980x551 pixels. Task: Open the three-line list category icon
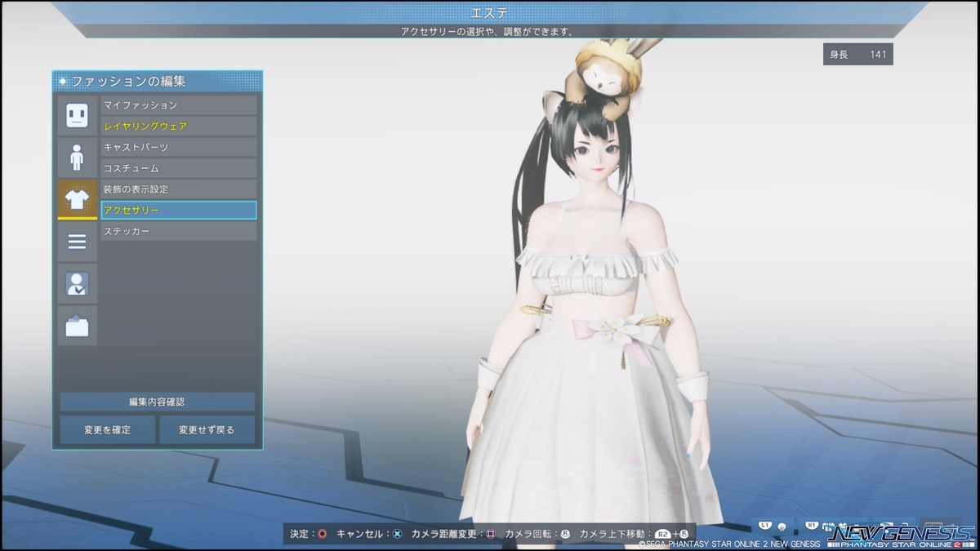pos(77,242)
